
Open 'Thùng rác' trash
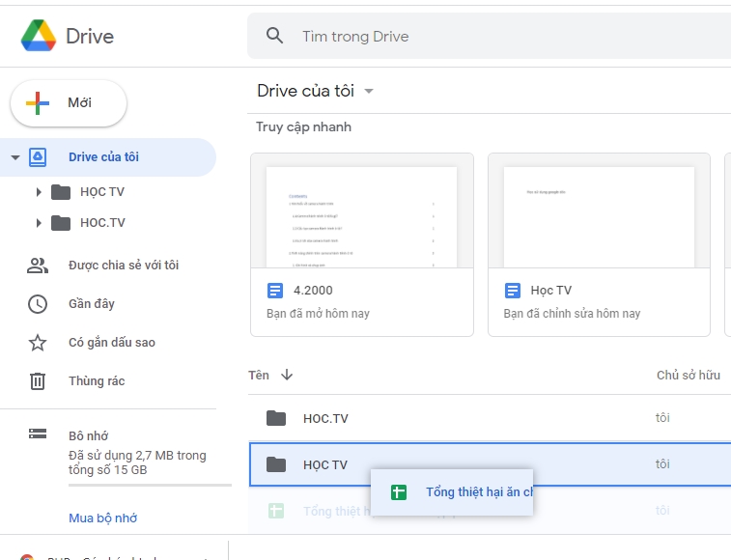tap(97, 381)
